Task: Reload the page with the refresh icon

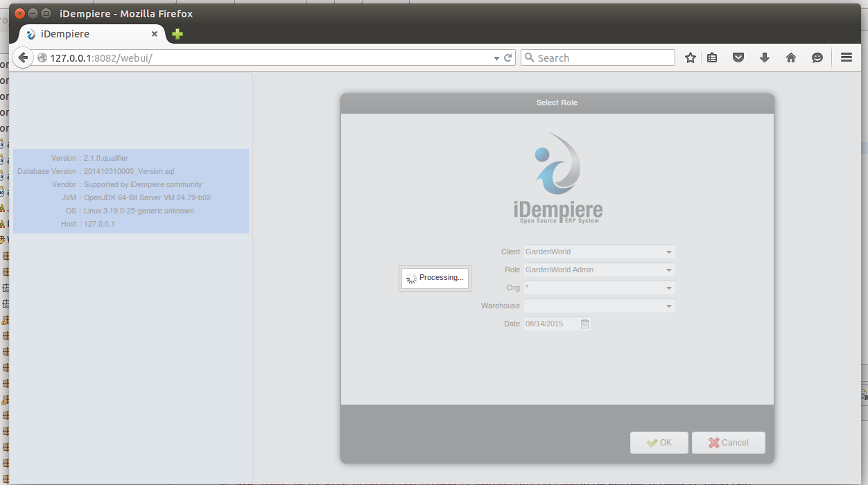Action: click(507, 58)
